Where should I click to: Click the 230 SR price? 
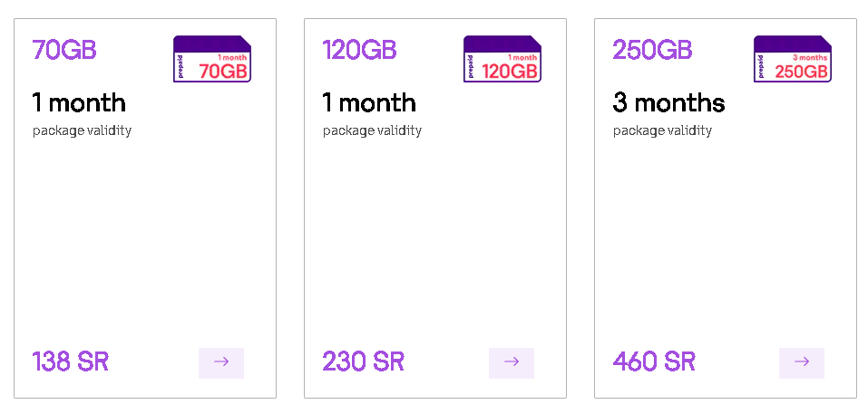tap(363, 362)
